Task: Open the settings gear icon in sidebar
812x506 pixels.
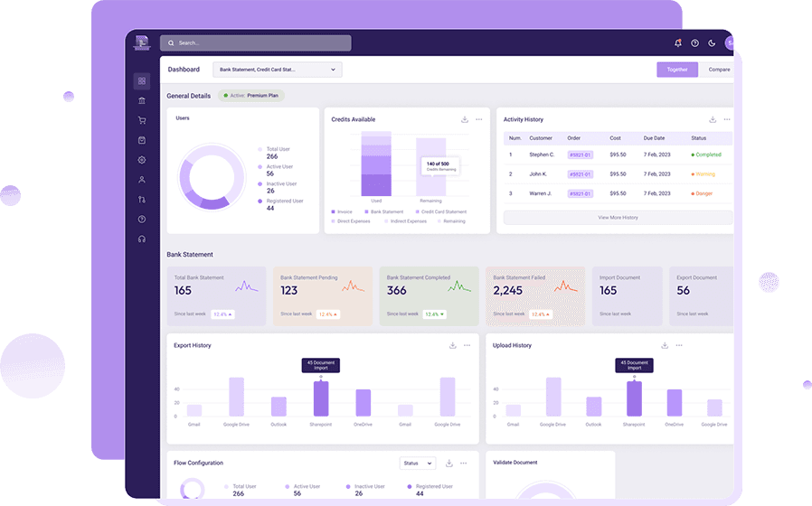Action: [x=142, y=160]
